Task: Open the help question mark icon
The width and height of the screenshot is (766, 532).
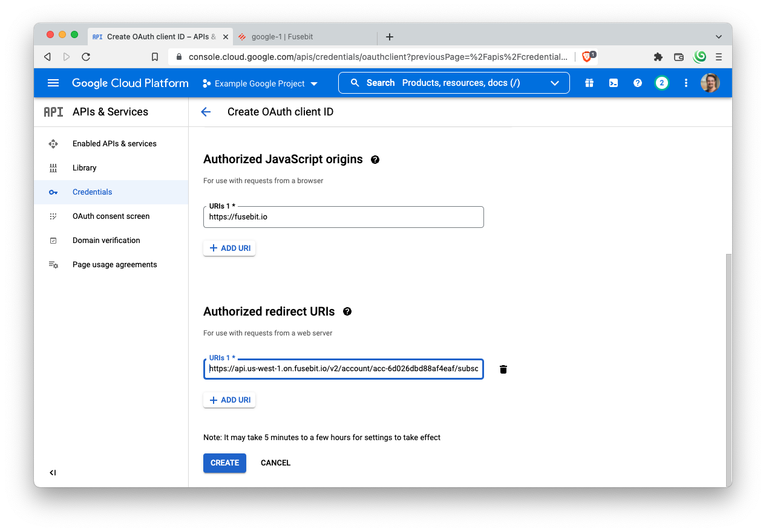Action: pyautogui.click(x=638, y=83)
